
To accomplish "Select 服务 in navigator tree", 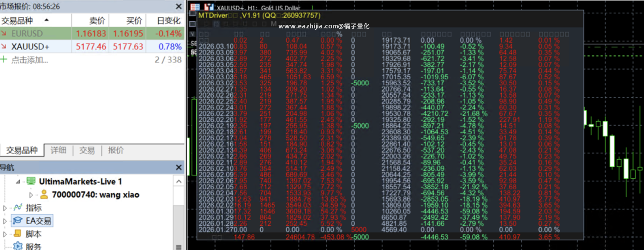I will [34, 246].
